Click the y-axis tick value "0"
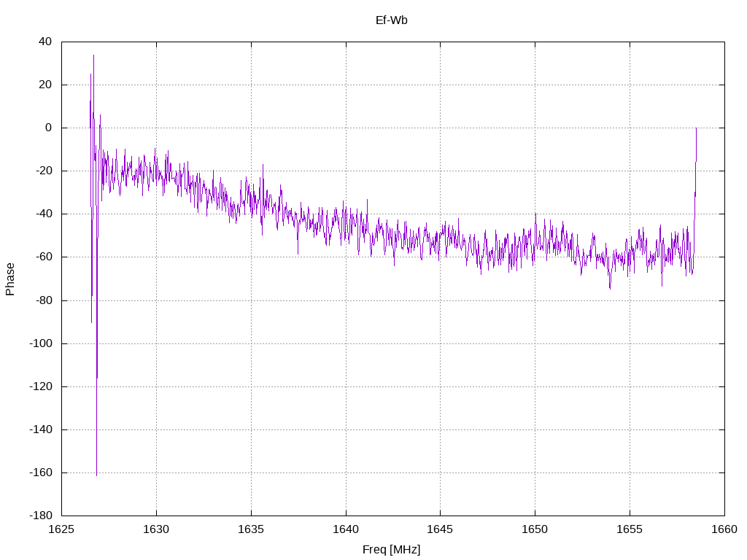The height and width of the screenshot is (560, 747). [49, 128]
